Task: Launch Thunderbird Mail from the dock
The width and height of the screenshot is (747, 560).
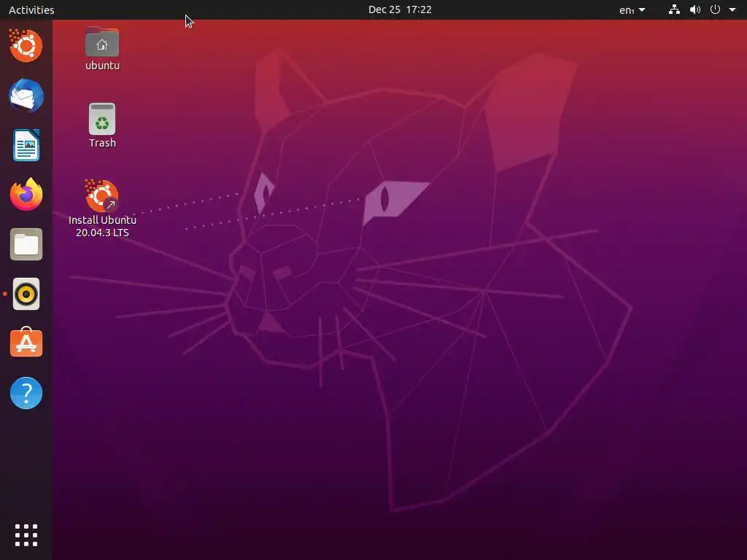Action: pos(26,96)
